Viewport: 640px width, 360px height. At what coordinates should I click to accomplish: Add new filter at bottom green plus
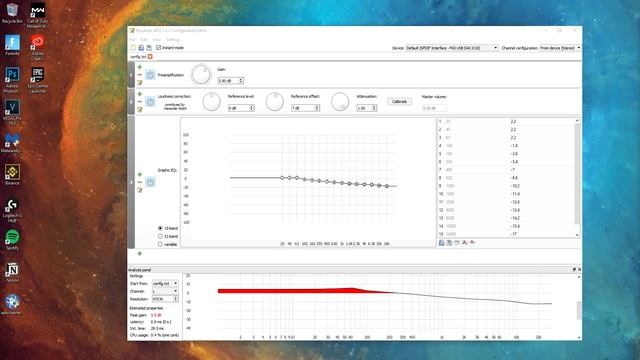click(140, 253)
